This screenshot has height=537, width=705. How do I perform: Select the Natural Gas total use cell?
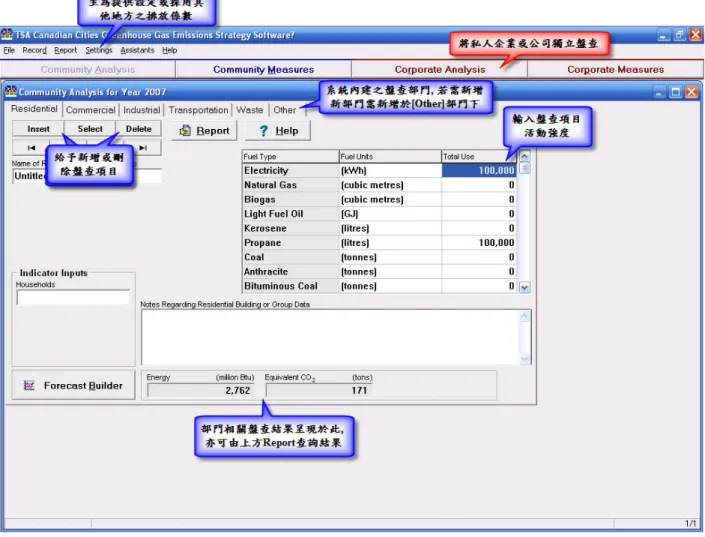point(478,185)
